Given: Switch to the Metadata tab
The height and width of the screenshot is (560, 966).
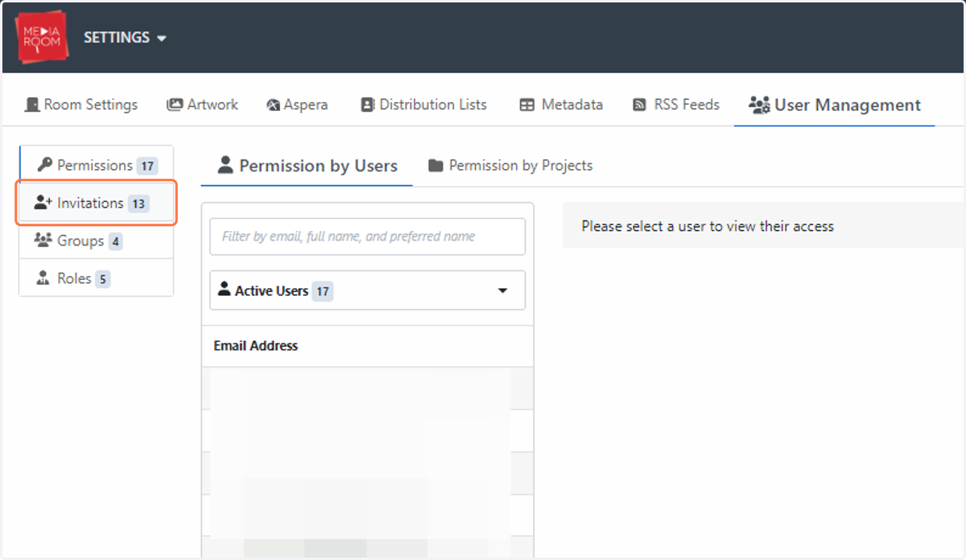Looking at the screenshot, I should pyautogui.click(x=561, y=105).
